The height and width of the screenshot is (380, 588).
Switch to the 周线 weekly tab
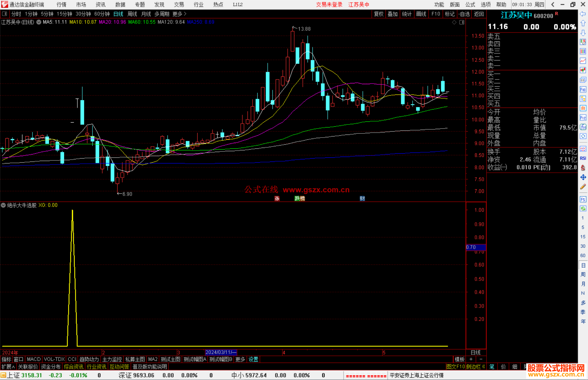coord(132,14)
